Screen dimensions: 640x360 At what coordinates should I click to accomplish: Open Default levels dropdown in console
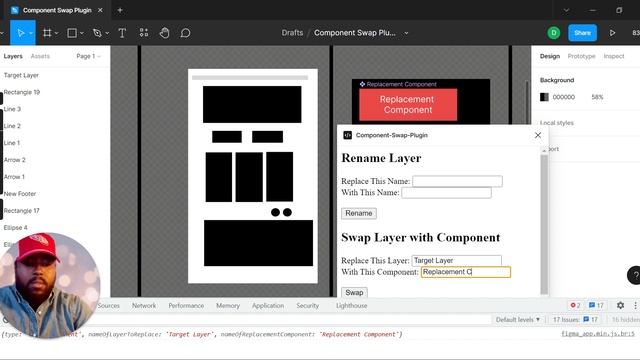coord(518,320)
